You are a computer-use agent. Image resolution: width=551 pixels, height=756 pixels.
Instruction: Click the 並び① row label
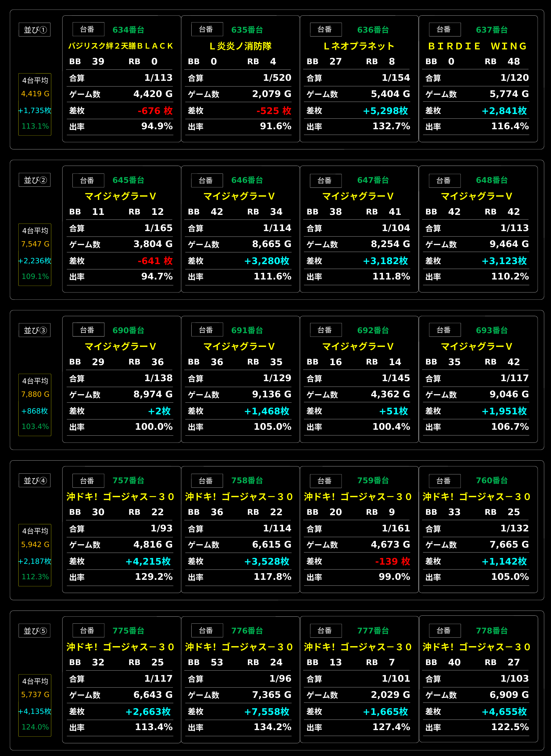(x=35, y=30)
